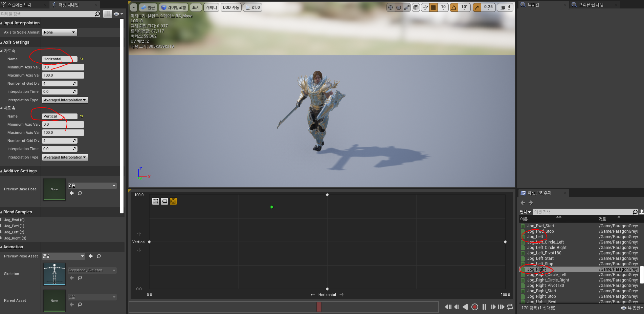Open the LOD 자동 menu
This screenshot has height=314, width=644.
coord(231,7)
